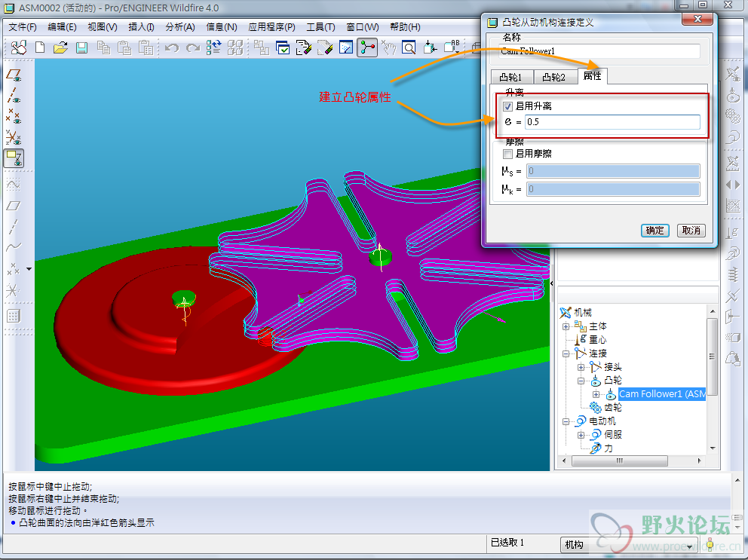Viewport: 748px width, 560px height.
Task: Expand the 接头 tree node
Action: (581, 367)
